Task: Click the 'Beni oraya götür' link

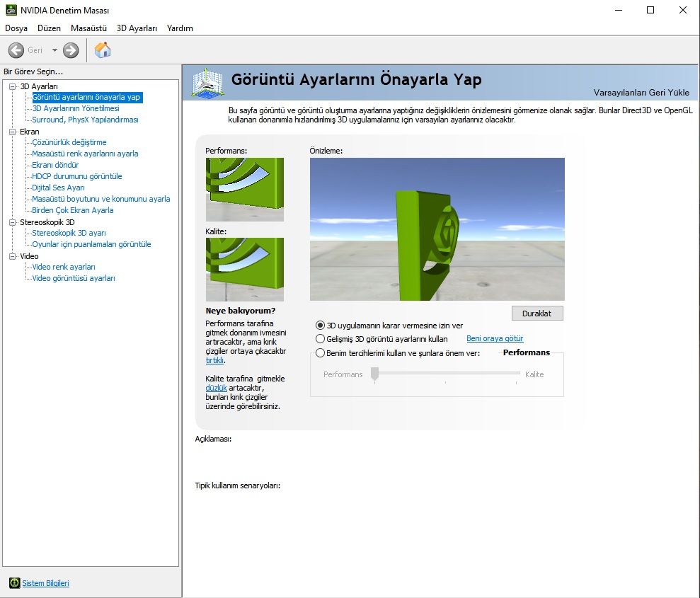Action: 495,339
